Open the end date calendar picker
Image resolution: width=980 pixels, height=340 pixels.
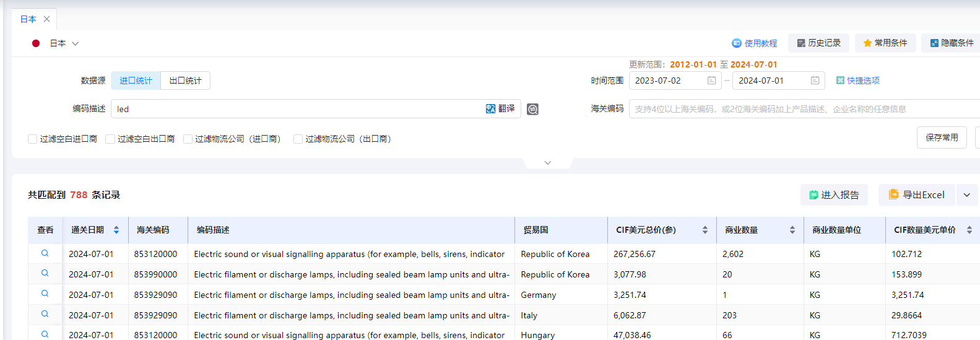pos(815,81)
